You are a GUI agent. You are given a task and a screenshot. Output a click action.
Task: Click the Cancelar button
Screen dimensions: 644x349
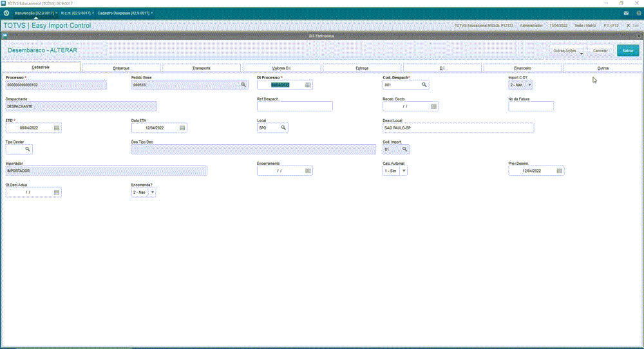point(600,51)
